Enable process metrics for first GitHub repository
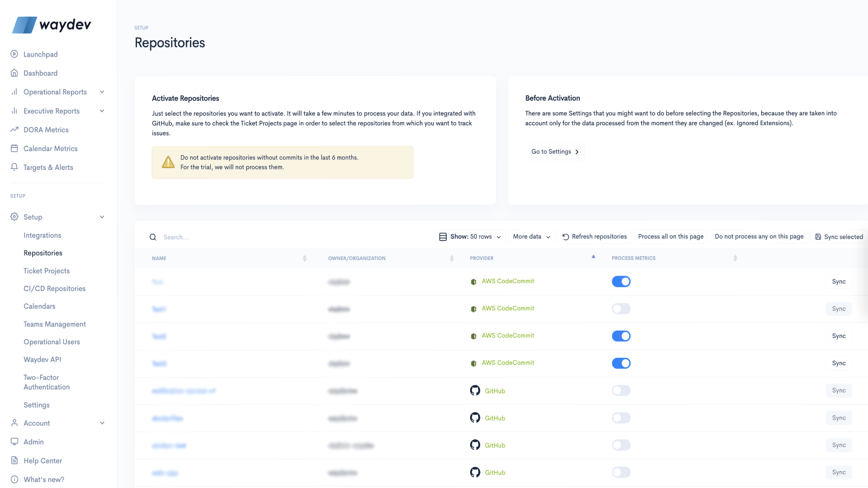868x488 pixels. (621, 390)
